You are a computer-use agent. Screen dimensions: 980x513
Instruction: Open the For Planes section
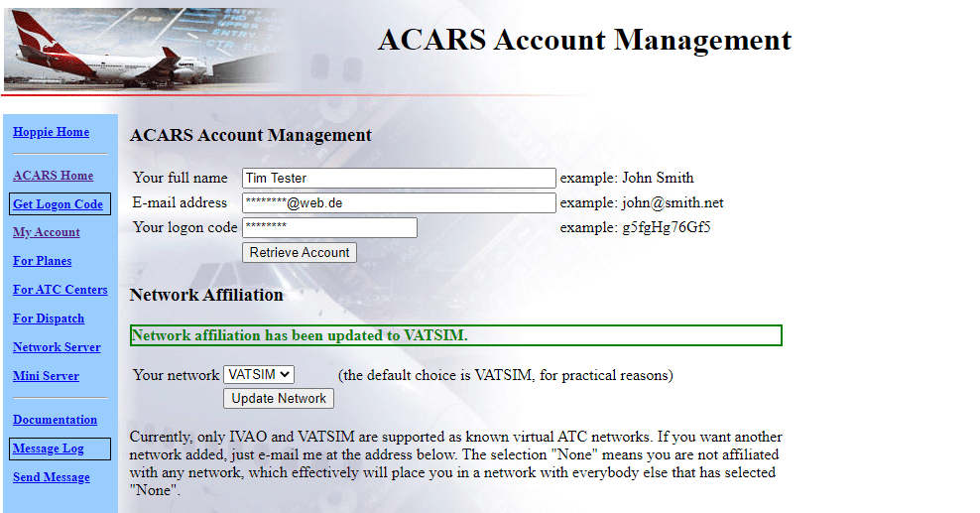[43, 261]
